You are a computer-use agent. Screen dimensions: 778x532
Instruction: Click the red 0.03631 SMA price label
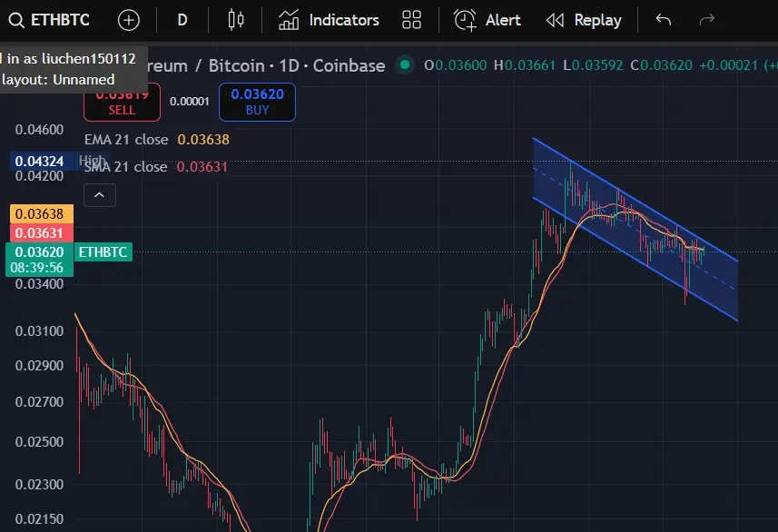[42, 232]
